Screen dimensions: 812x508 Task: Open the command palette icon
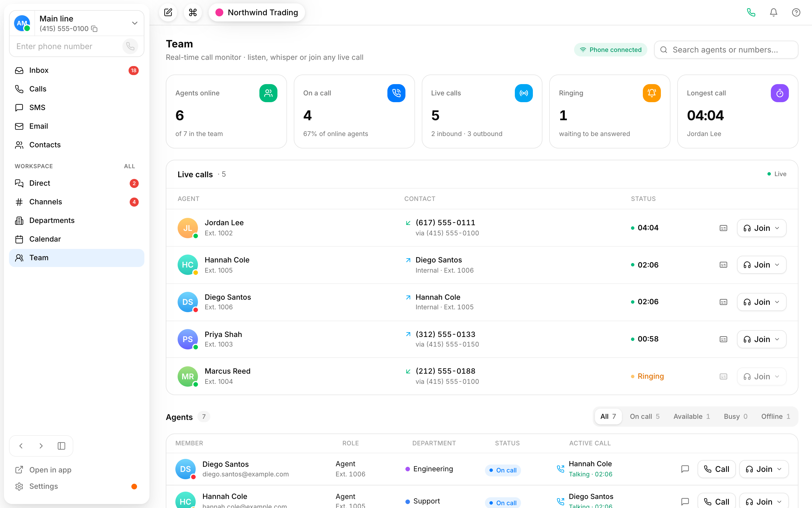pos(193,12)
